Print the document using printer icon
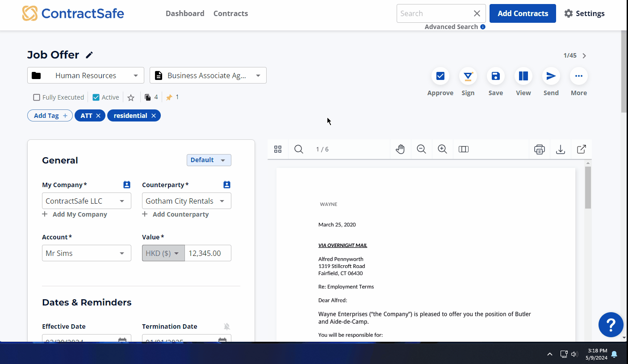Image resolution: width=628 pixels, height=364 pixels. tap(539, 149)
